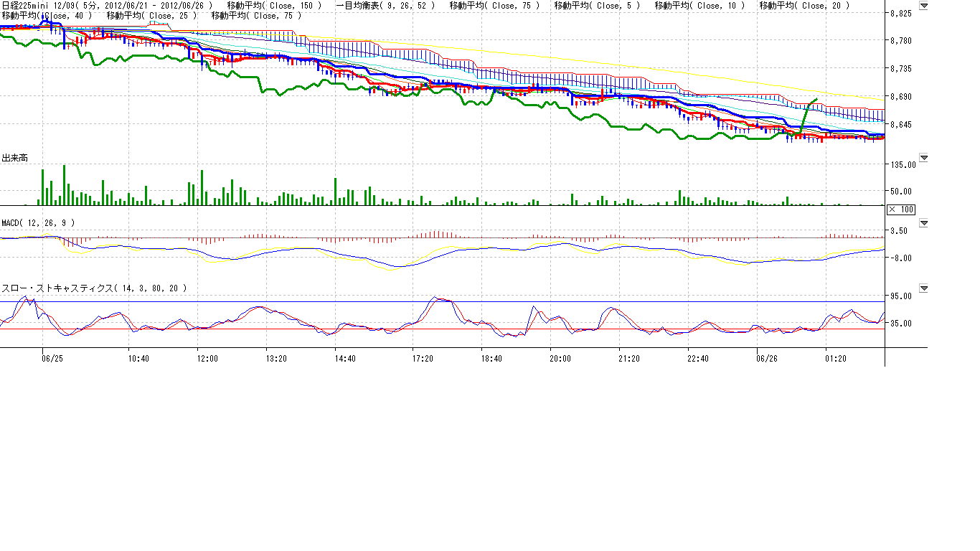This screenshot has height=551, width=980.
Task: Open the main price chart dropdown arrow
Action: coord(923,6)
